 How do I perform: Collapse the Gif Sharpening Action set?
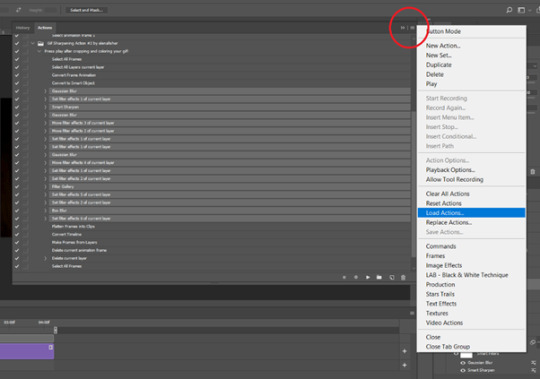[x=33, y=43]
